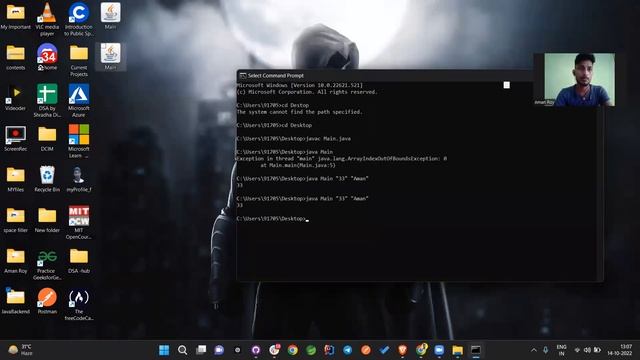640x360 pixels.
Task: Open the JavaBackend folder
Action: point(16,301)
